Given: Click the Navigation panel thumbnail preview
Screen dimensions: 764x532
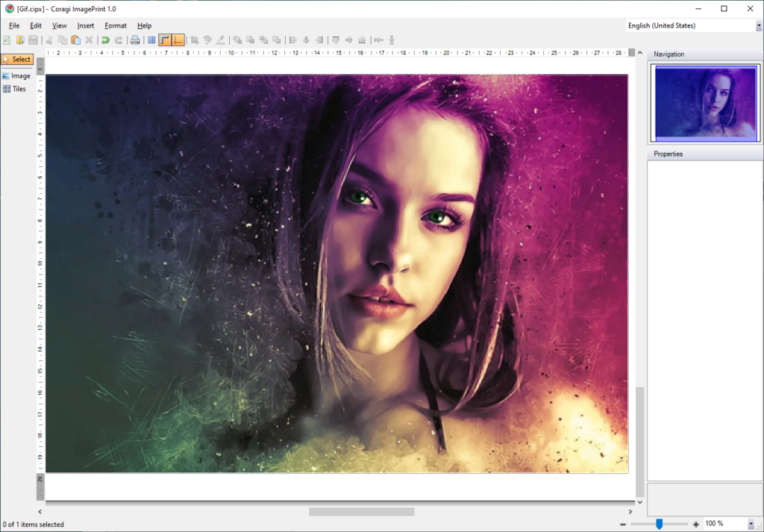Looking at the screenshot, I should (704, 102).
